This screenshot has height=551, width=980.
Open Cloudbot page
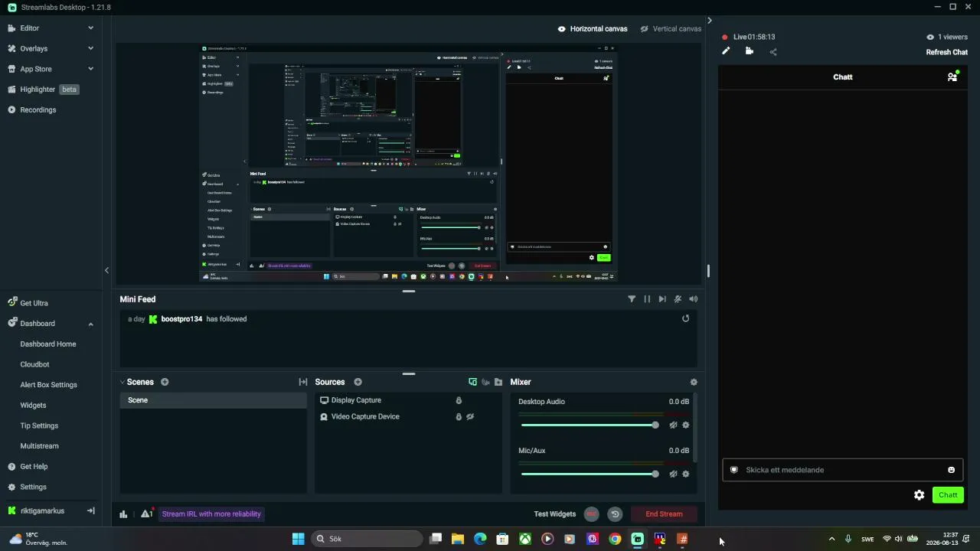coord(34,364)
